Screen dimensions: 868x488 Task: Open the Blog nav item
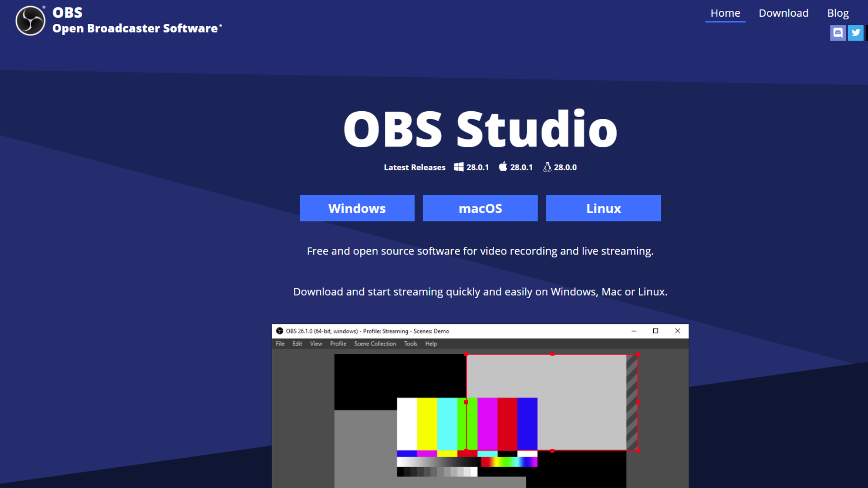(838, 13)
